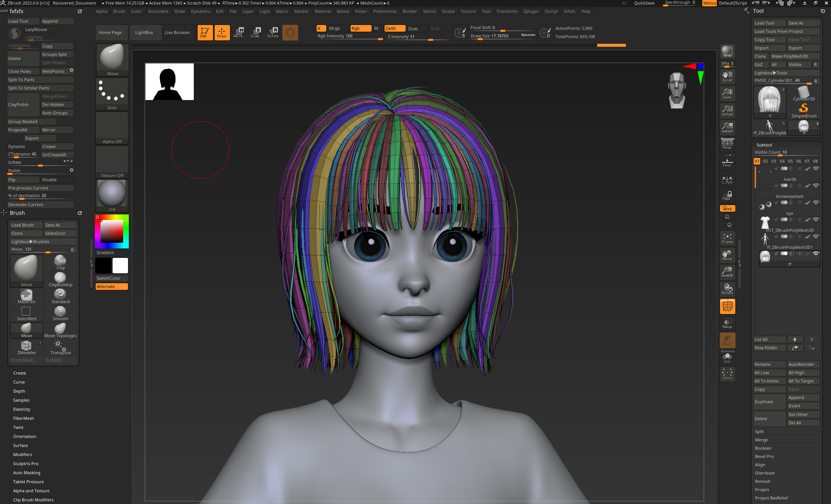Select the Rotate tool in top shelf
Image resolution: width=831 pixels, height=504 pixels.
coord(273,32)
